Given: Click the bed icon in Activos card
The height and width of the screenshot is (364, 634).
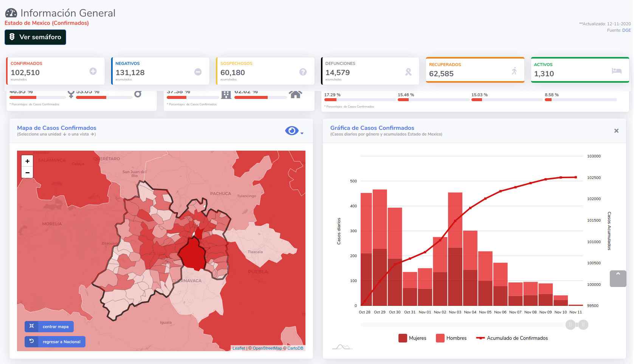Looking at the screenshot, I should coord(617,71).
